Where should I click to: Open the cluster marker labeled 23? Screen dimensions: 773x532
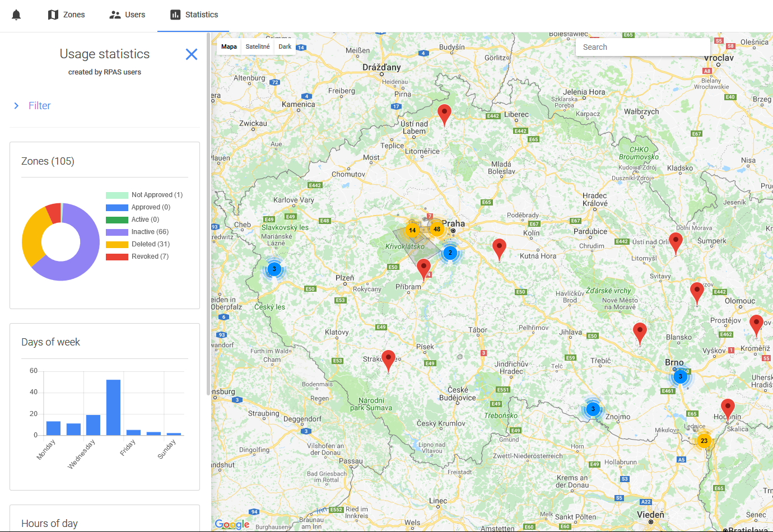click(704, 441)
